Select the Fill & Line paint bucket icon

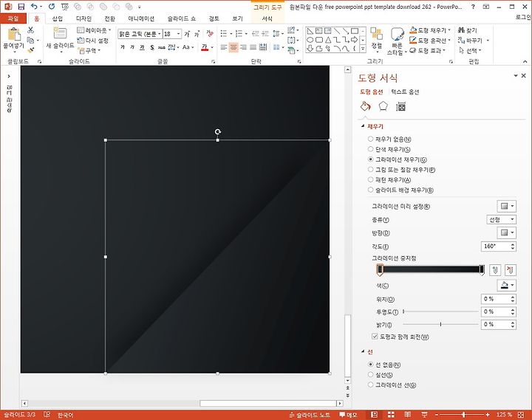365,106
